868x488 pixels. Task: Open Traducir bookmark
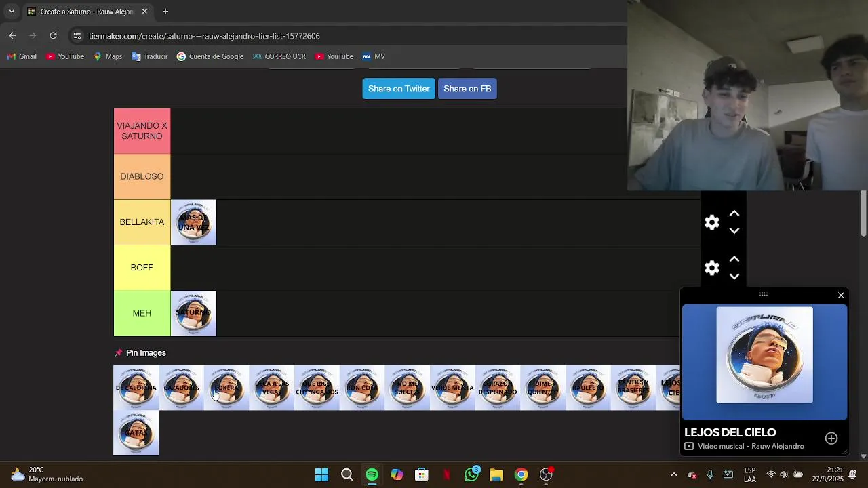coord(150,56)
